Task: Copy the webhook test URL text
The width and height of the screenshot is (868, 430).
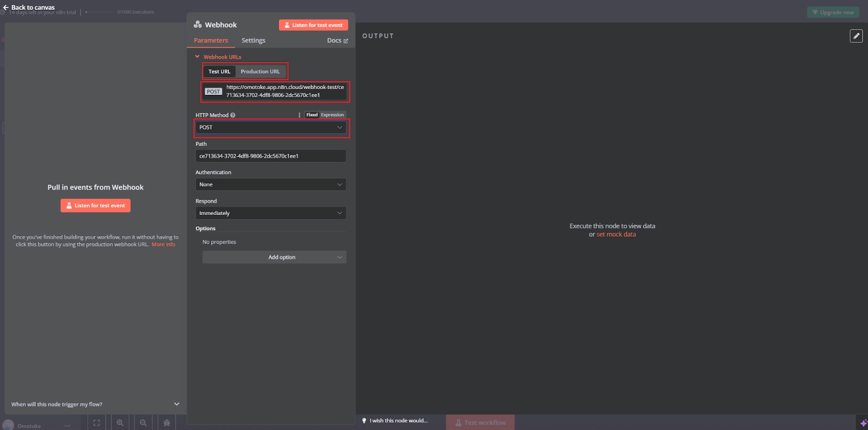Action: click(x=285, y=91)
